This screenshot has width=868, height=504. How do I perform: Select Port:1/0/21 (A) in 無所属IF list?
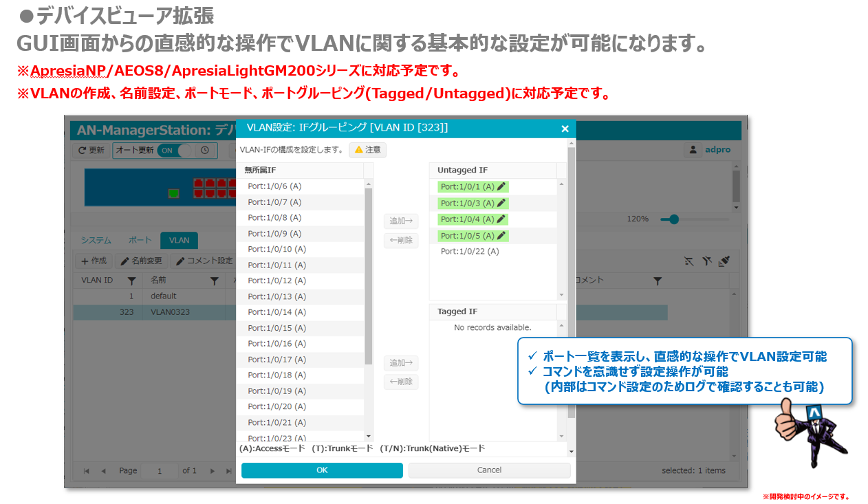pyautogui.click(x=300, y=423)
